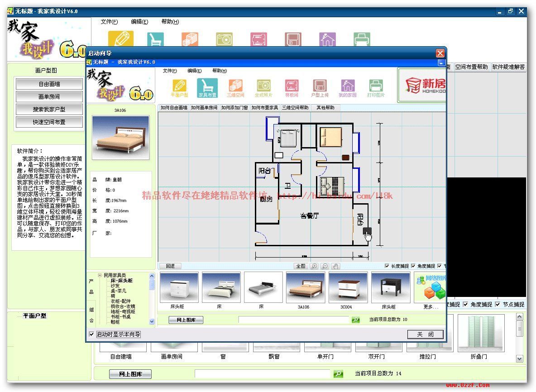536x392 pixels.
Task: Click 平面户型 pencil icon in wizard preview
Action: 179,88
